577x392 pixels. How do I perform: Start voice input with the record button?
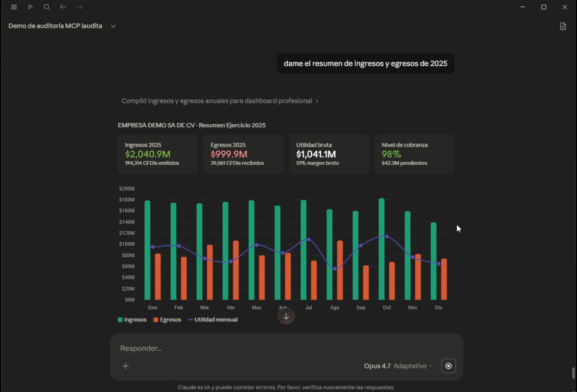point(449,366)
